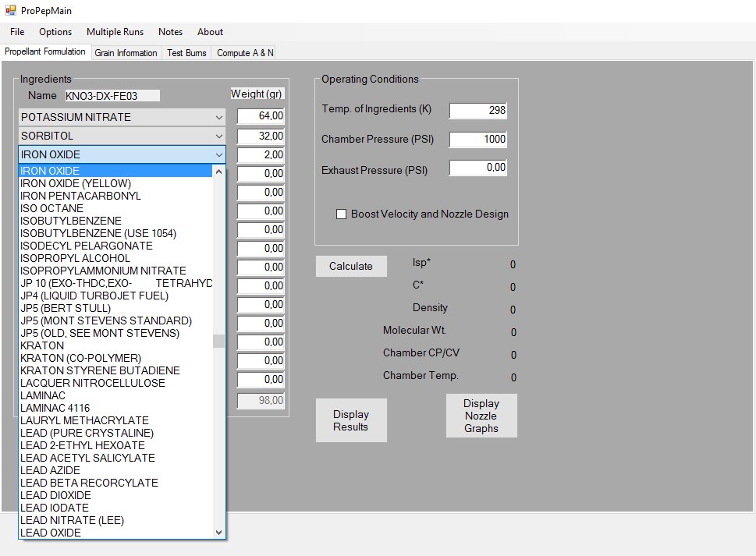
Task: Select KRATON STYRENE BUTADIENE from the list
Action: click(x=100, y=370)
